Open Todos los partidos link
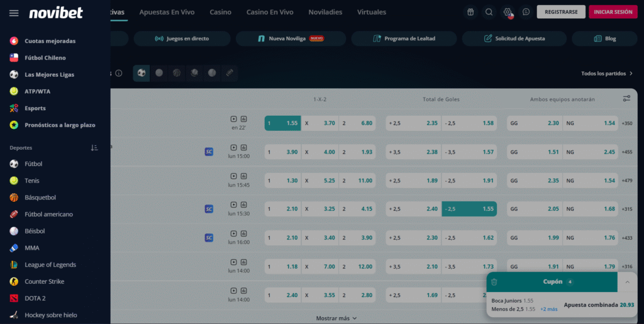This screenshot has height=324, width=644. tap(607, 74)
